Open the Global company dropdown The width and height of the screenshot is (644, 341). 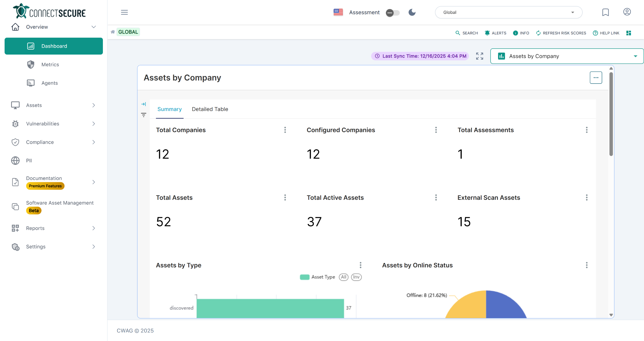tap(508, 12)
